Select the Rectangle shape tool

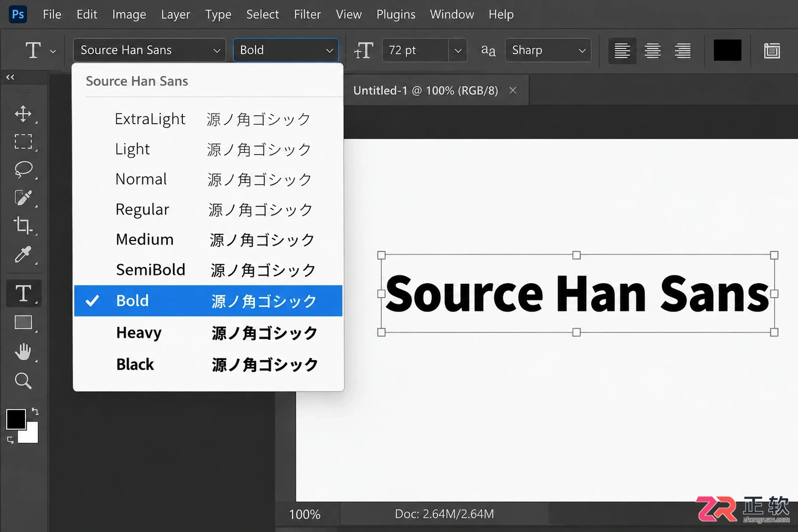23,323
